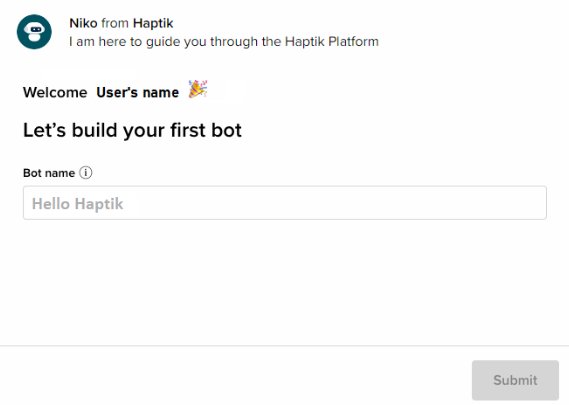Viewport: 569px width, 405px height.
Task: Click the Submit button
Action: 515,380
